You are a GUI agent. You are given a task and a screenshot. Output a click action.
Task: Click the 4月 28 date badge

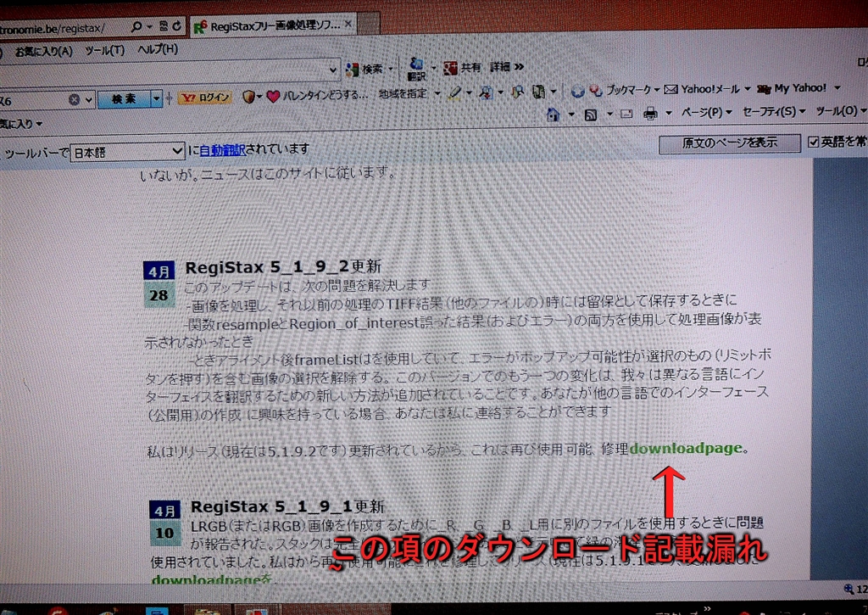(159, 283)
